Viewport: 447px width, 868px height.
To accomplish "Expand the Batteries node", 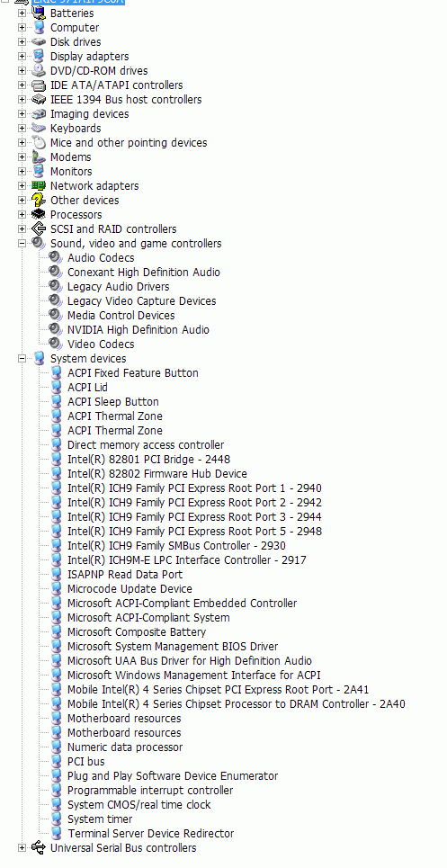I will coord(22,13).
